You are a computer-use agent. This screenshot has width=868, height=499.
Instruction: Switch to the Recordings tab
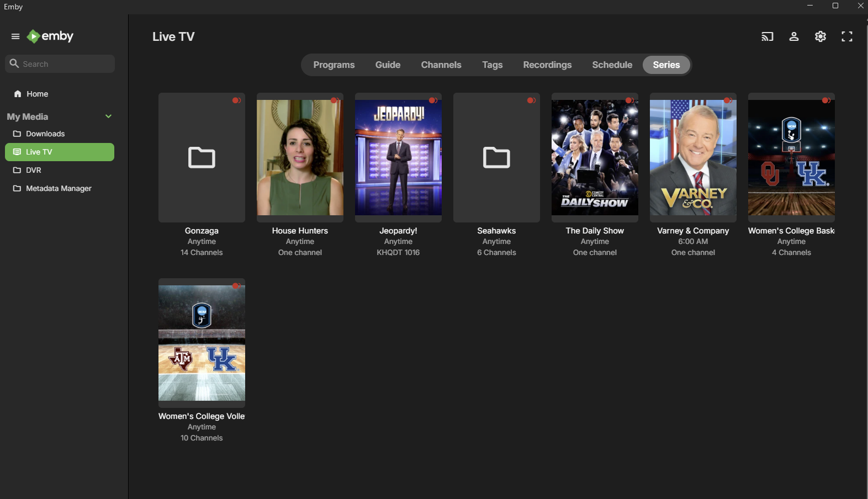(x=547, y=65)
